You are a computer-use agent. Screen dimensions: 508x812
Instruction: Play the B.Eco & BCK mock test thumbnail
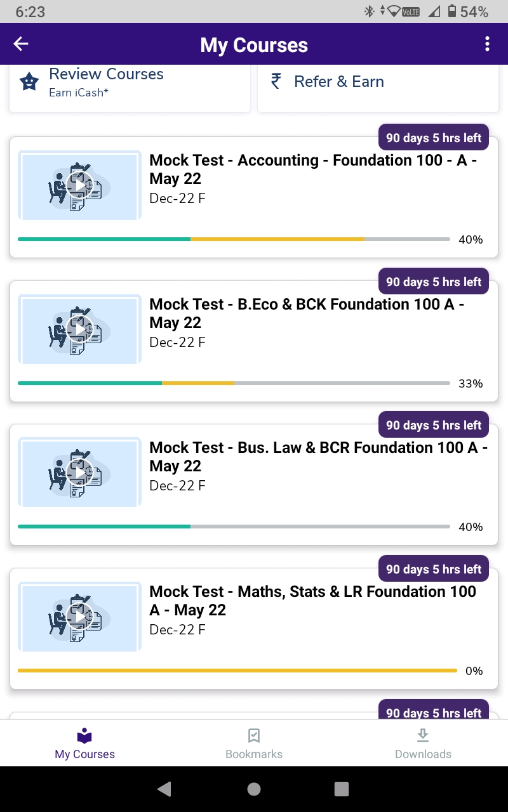pos(80,329)
